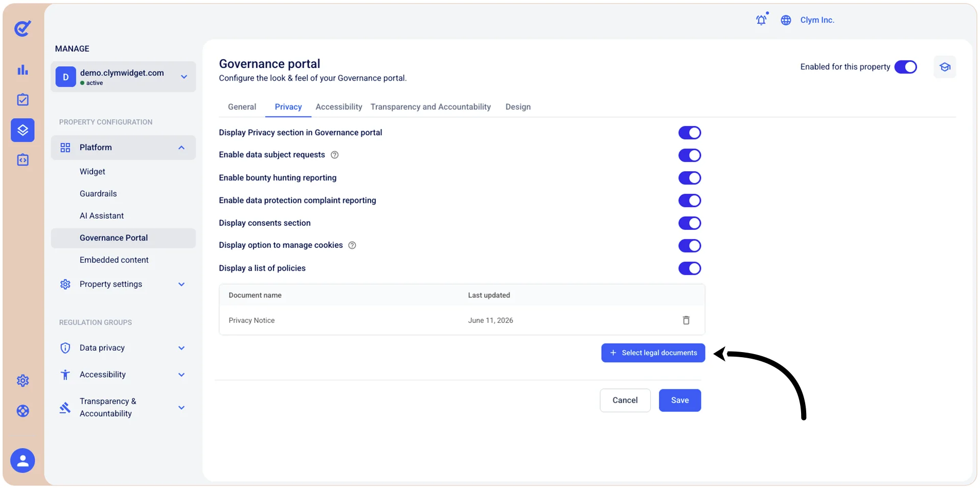Toggle Enable bounty hunting reporting
This screenshot has width=980, height=488.
point(690,178)
